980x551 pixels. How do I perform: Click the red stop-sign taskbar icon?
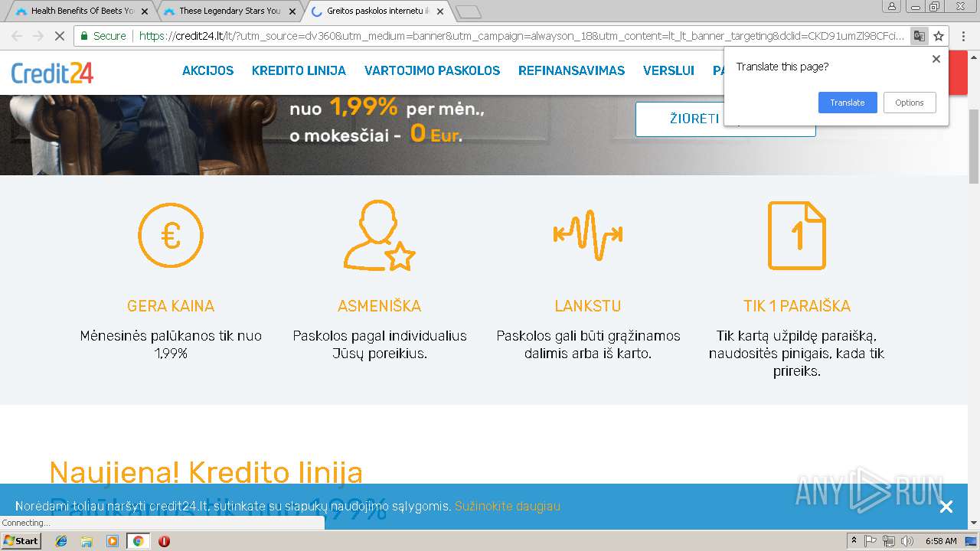pos(164,541)
